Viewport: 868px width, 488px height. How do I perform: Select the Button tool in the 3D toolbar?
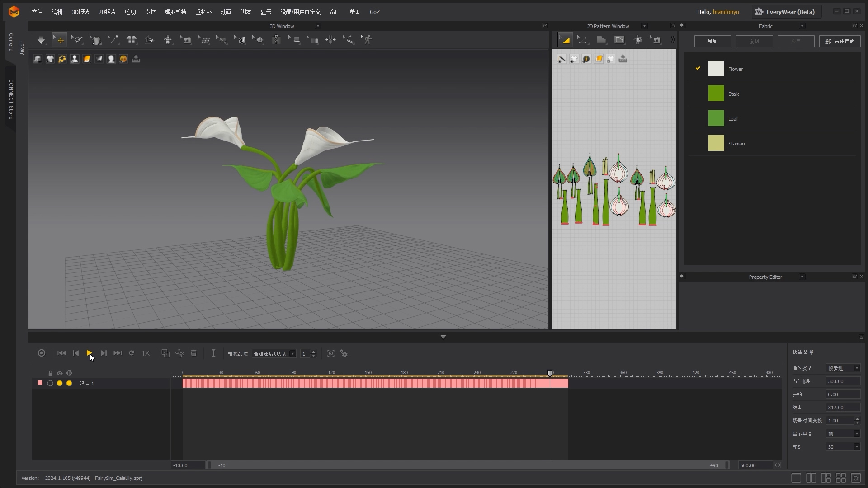click(x=259, y=39)
